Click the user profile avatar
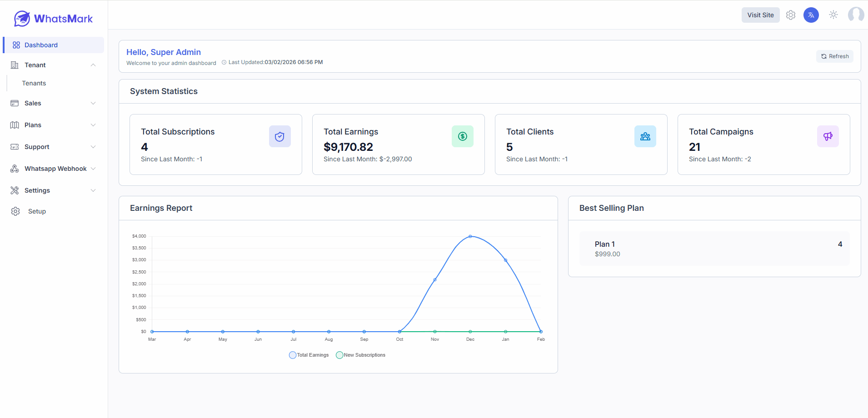This screenshot has height=418, width=868. pos(856,15)
